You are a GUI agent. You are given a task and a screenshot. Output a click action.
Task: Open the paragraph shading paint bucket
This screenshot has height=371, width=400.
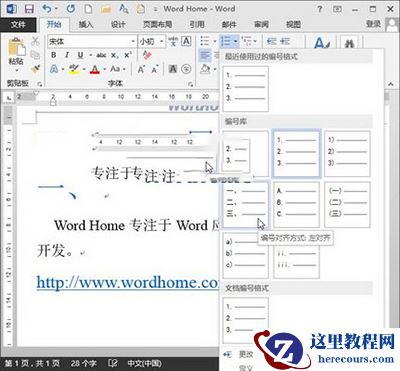point(205,69)
